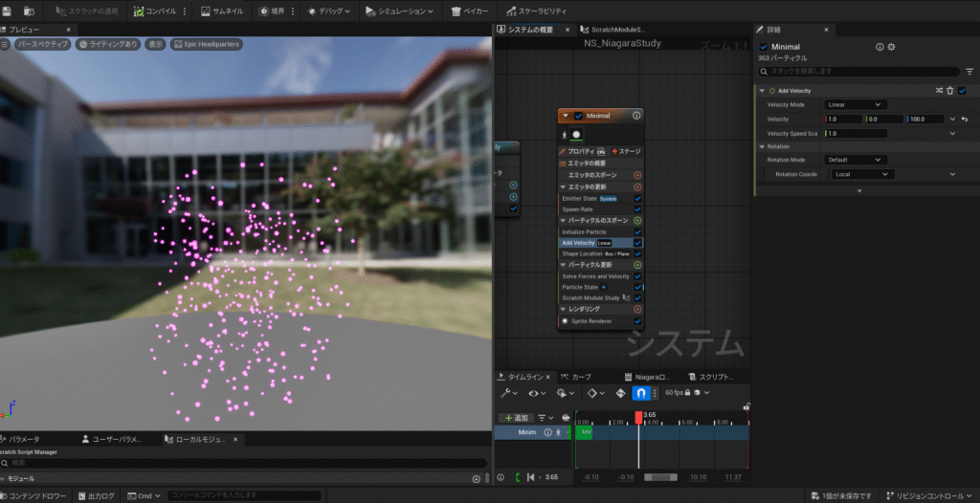Click the sprite renderer preview icon in emitter
This screenshot has width=980, height=503.
(x=575, y=134)
